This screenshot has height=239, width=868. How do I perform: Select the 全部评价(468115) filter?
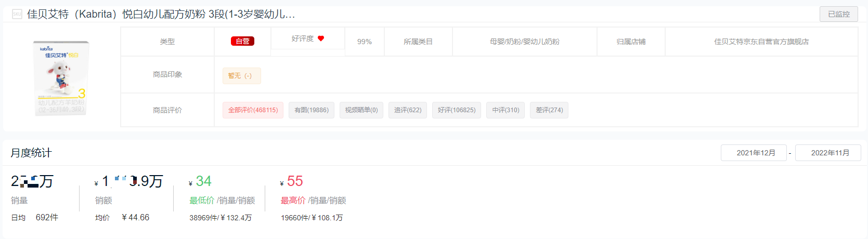coord(253,110)
